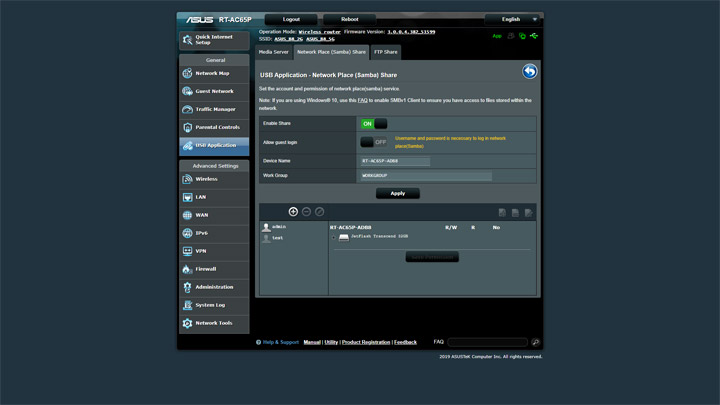
Task: Click the blue back arrow icon
Action: [x=529, y=72]
